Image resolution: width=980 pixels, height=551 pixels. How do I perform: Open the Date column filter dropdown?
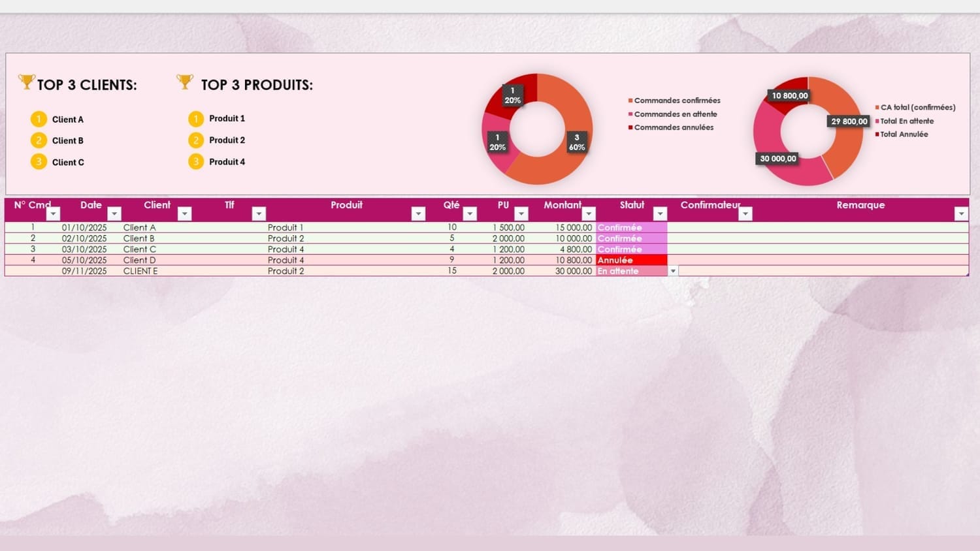[x=114, y=213]
